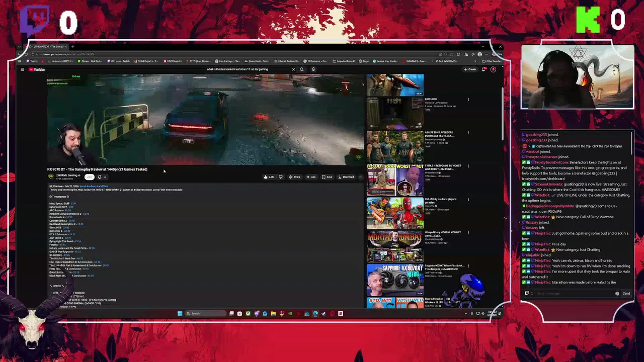The height and width of the screenshot is (362, 644).
Task: Download the RX 9070 XT video
Action: tap(346, 177)
